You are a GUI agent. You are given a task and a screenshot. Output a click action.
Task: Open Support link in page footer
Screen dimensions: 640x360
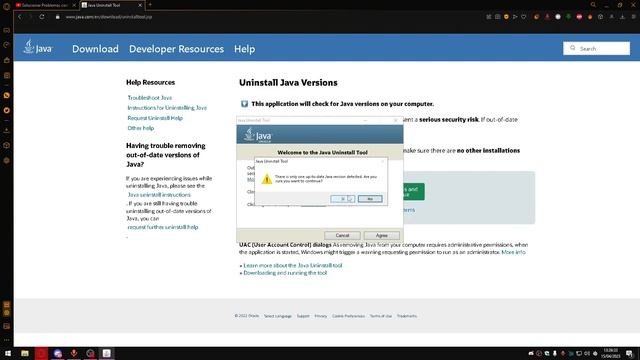pos(303,316)
